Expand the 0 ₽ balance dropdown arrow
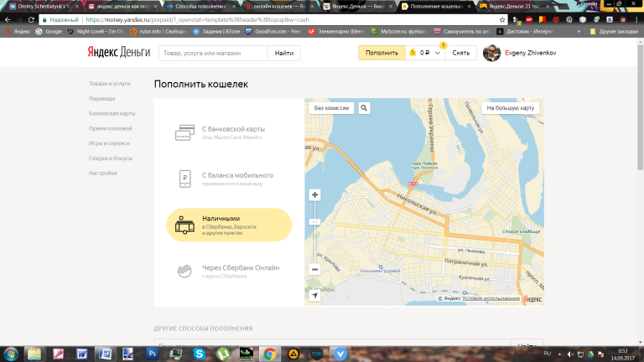Image resolution: width=644 pixels, height=362 pixels. (438, 53)
